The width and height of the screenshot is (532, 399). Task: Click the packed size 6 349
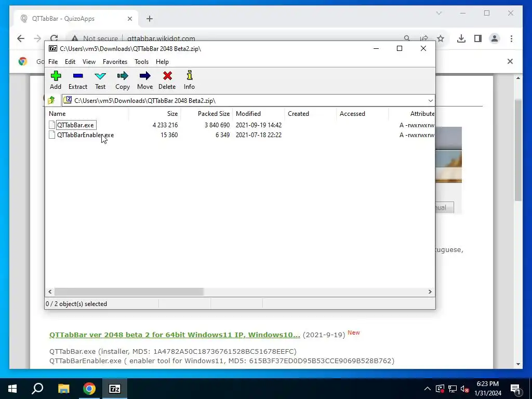(222, 135)
